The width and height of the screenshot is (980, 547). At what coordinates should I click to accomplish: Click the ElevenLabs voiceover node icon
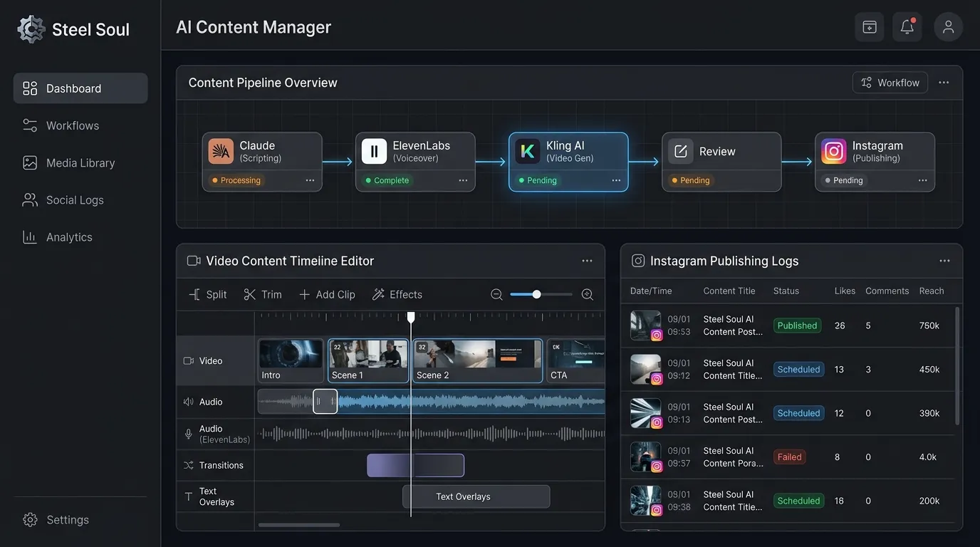point(375,151)
